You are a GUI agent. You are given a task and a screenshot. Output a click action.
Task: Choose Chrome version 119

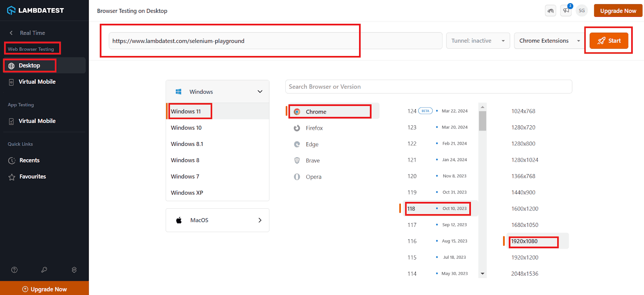click(x=438, y=192)
